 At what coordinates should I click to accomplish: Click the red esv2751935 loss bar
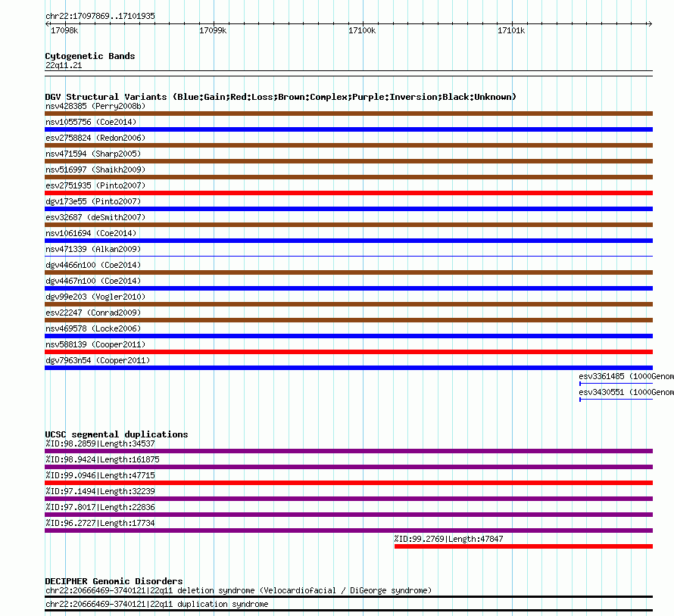(x=348, y=193)
